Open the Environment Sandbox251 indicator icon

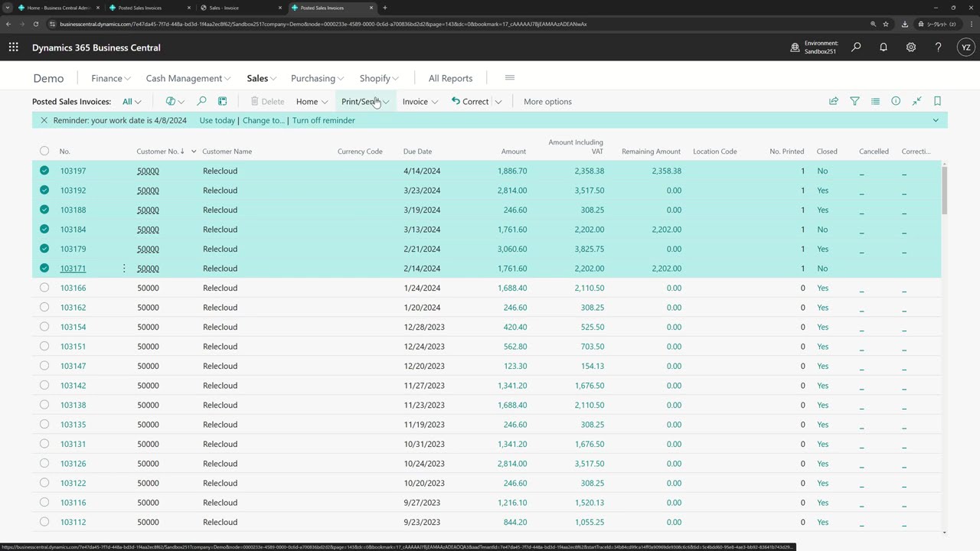pyautogui.click(x=795, y=47)
